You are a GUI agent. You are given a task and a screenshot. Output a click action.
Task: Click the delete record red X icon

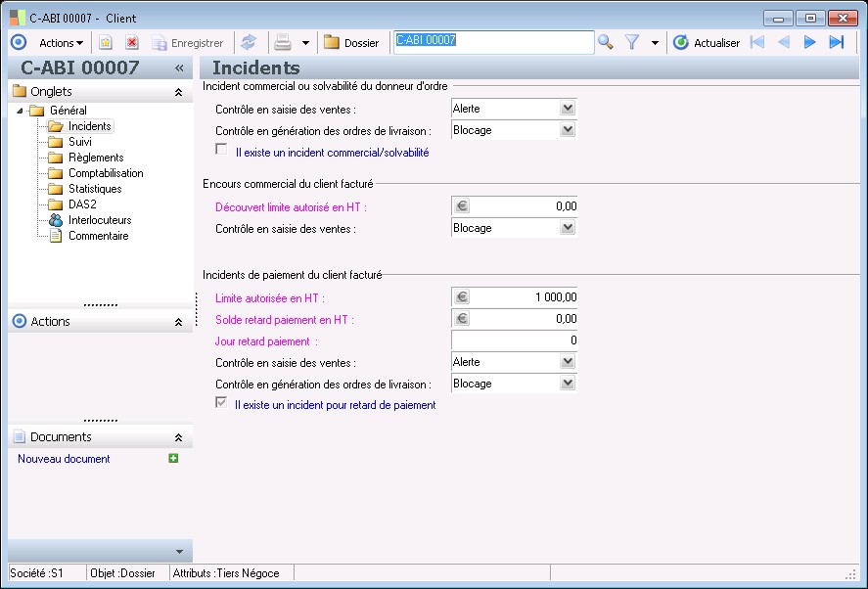(132, 43)
